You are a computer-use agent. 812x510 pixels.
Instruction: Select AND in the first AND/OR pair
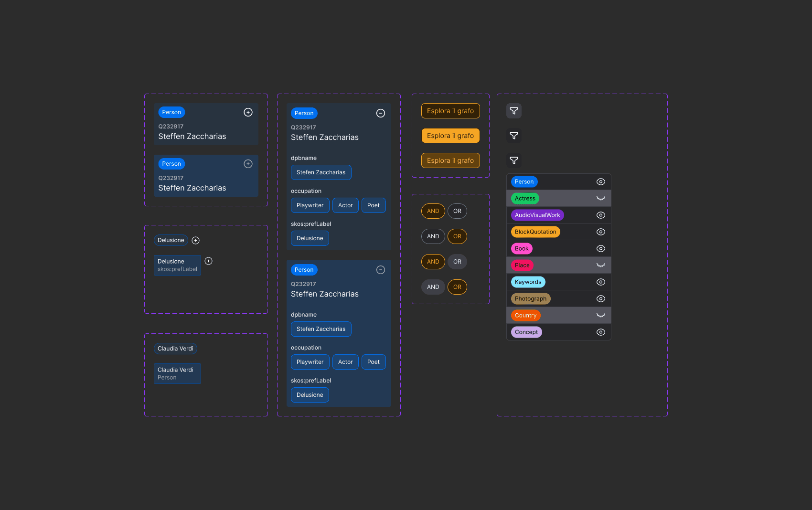(x=433, y=211)
